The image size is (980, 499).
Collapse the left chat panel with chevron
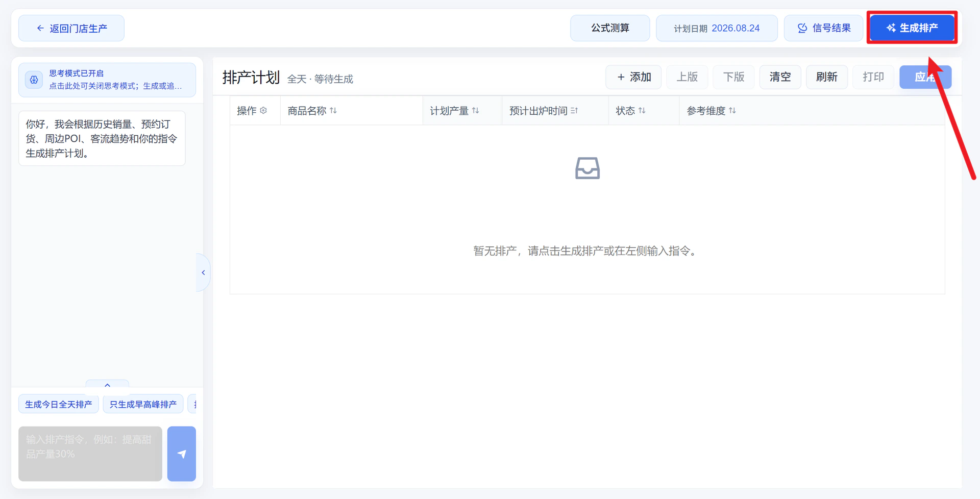click(x=203, y=272)
